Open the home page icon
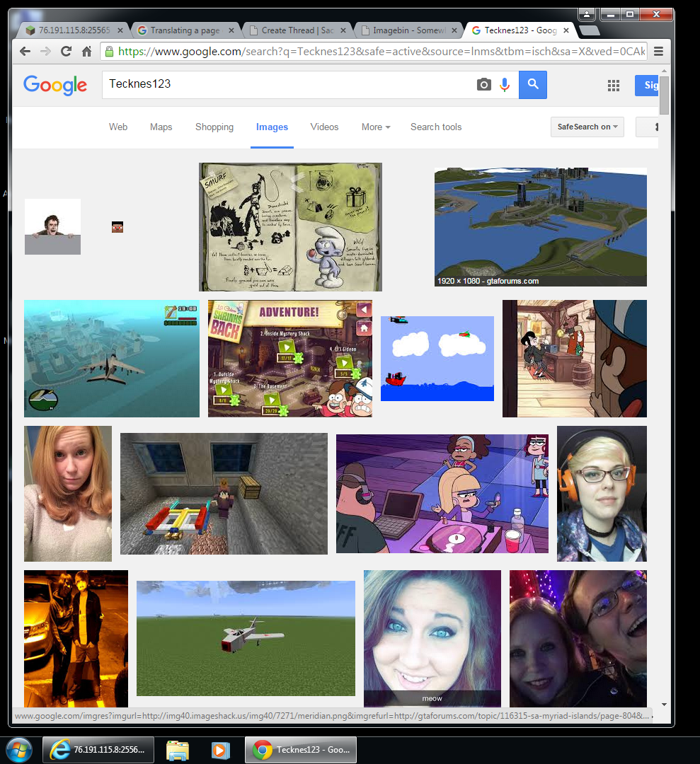The image size is (700, 764). [87, 51]
